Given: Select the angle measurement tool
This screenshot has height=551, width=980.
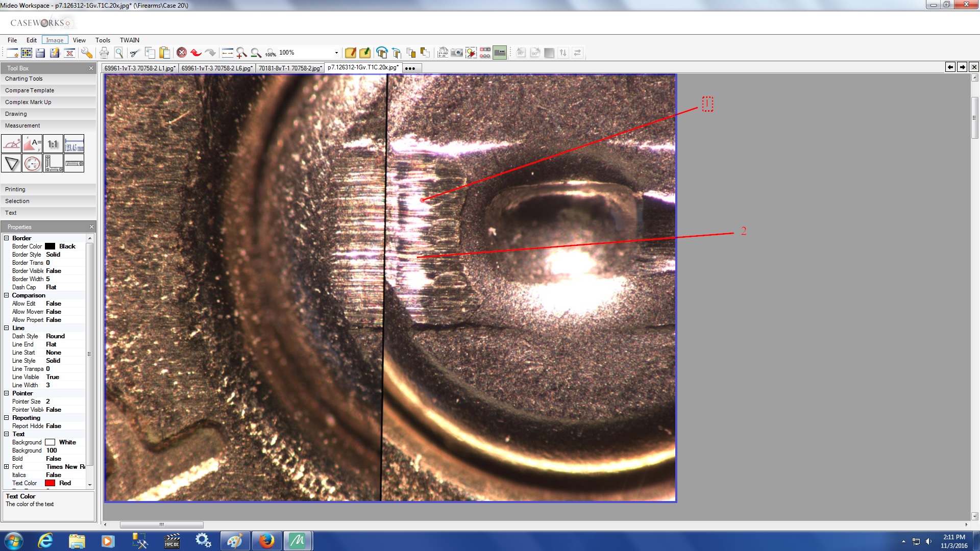Looking at the screenshot, I should coord(11,144).
